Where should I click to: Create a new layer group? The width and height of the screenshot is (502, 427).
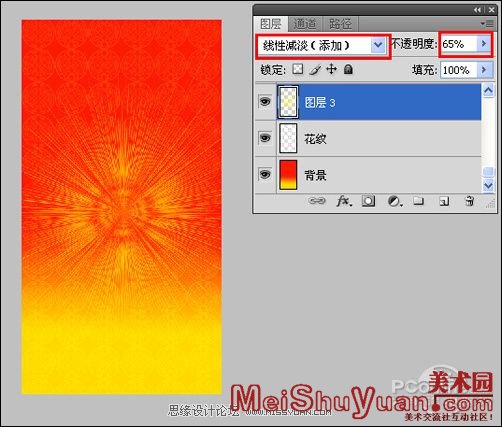point(418,201)
